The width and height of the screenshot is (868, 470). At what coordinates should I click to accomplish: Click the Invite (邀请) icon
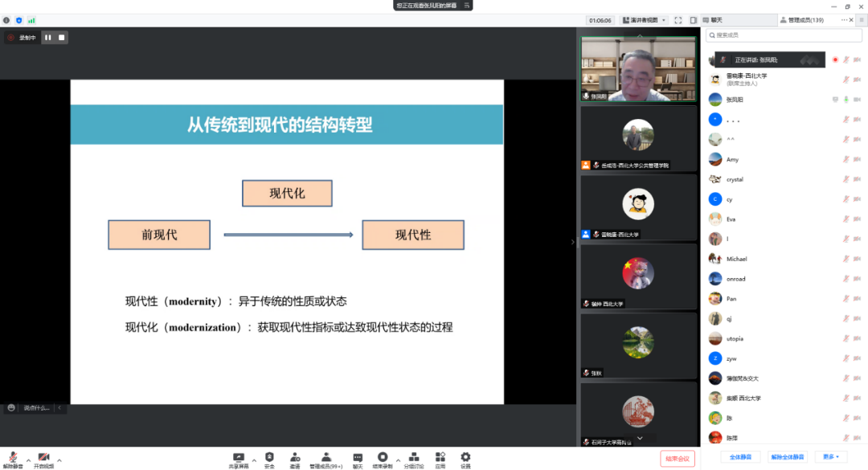click(x=295, y=458)
